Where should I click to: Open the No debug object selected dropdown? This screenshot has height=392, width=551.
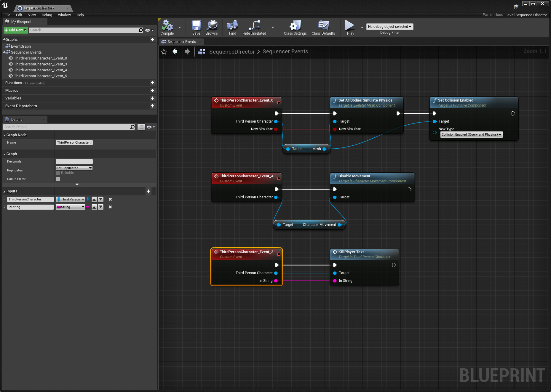click(x=389, y=26)
